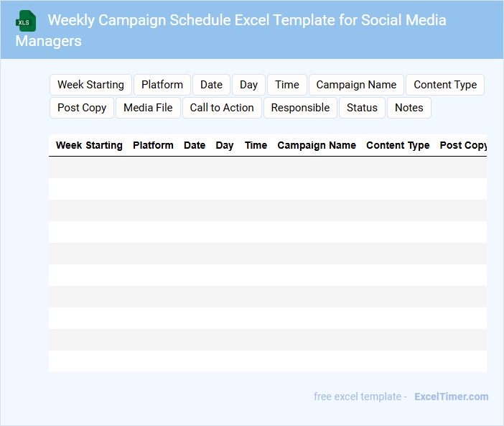Image resolution: width=504 pixels, height=426 pixels.
Task: Select the Campaign Name tag button
Action: (x=356, y=85)
